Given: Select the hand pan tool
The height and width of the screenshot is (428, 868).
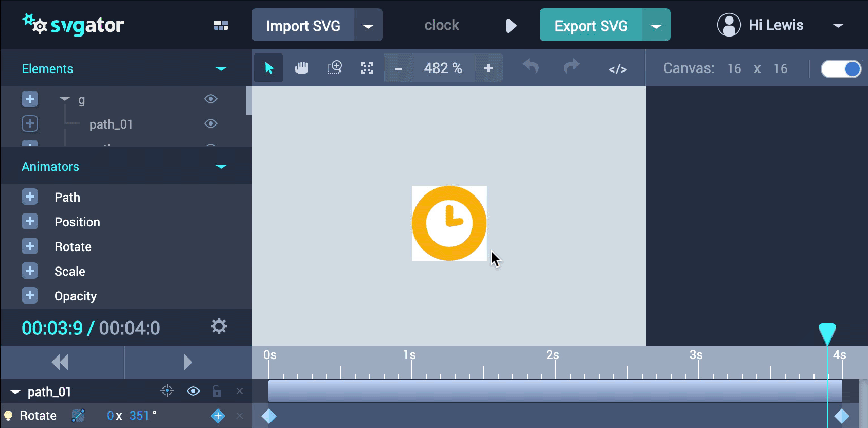Looking at the screenshot, I should click(x=301, y=68).
